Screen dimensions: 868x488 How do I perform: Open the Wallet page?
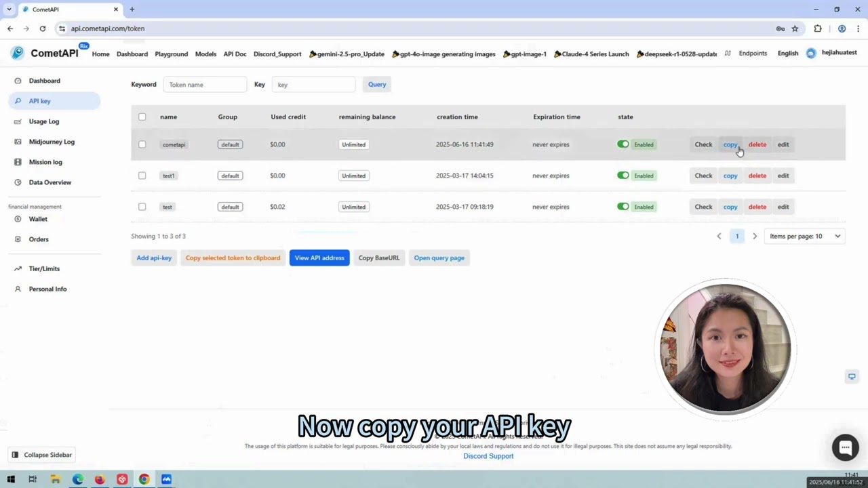pos(37,219)
